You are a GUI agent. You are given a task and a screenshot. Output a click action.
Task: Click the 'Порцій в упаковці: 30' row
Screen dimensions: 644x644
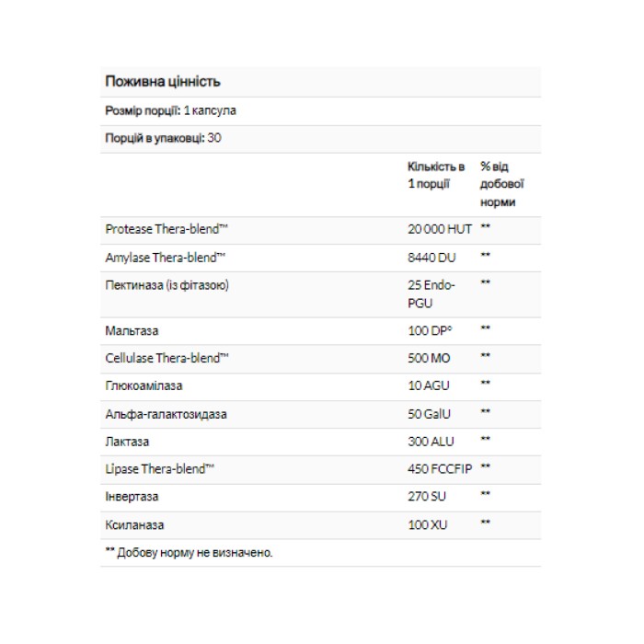(x=165, y=138)
